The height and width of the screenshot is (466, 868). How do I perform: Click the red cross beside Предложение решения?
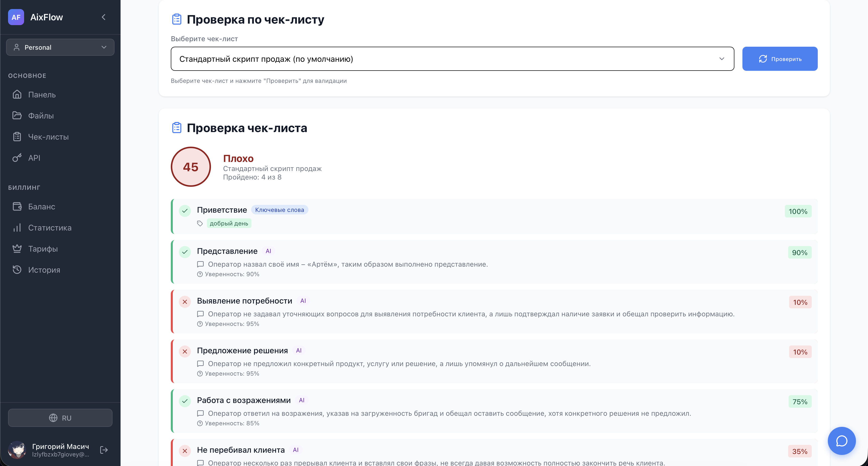click(185, 352)
